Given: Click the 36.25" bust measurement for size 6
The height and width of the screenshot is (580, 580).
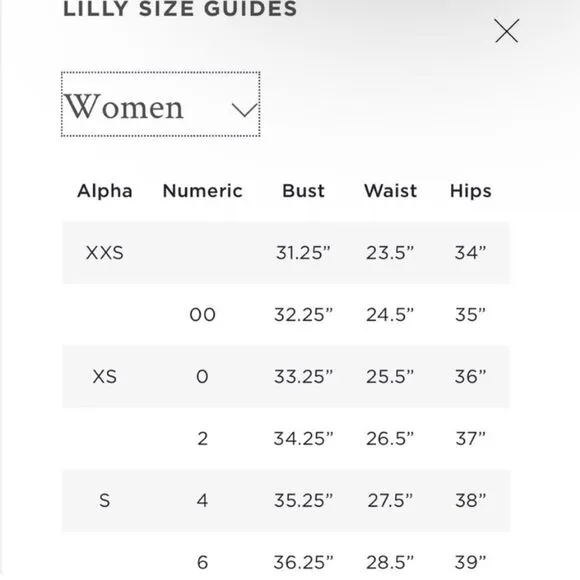Looking at the screenshot, I should click(303, 562).
